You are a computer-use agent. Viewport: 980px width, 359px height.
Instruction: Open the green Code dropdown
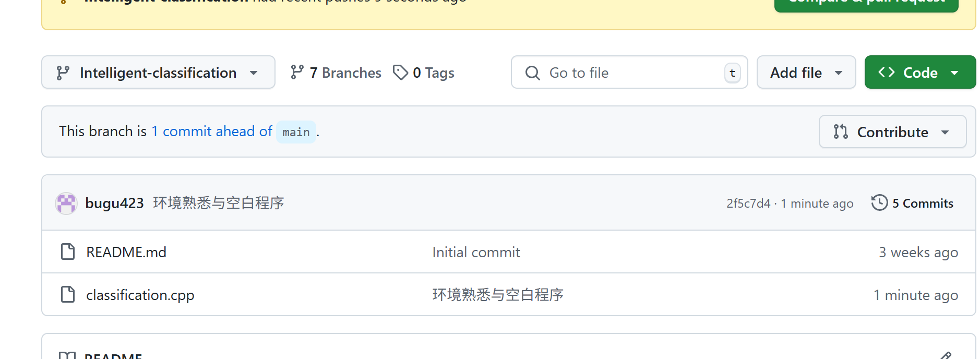pos(919,73)
